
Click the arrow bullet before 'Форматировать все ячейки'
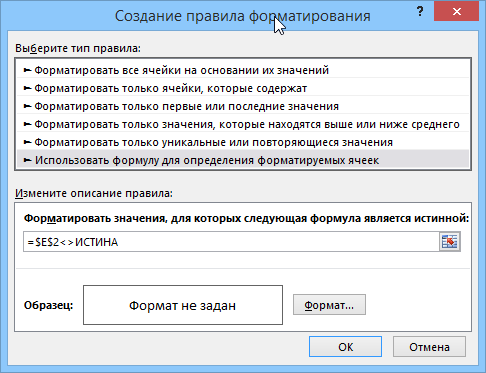(27, 70)
